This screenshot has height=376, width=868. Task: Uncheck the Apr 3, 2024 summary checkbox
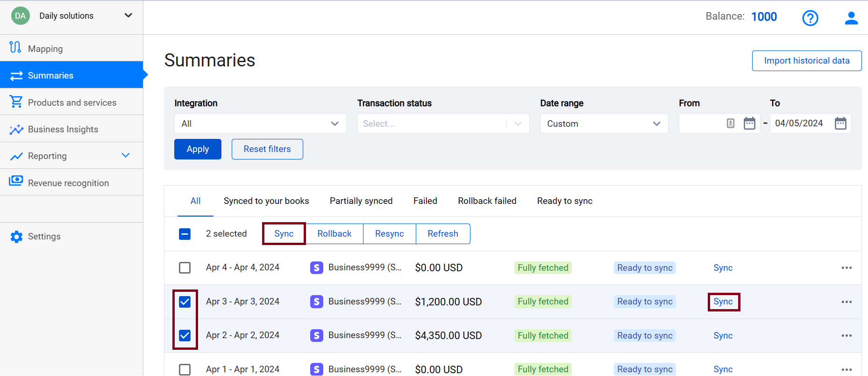click(185, 302)
